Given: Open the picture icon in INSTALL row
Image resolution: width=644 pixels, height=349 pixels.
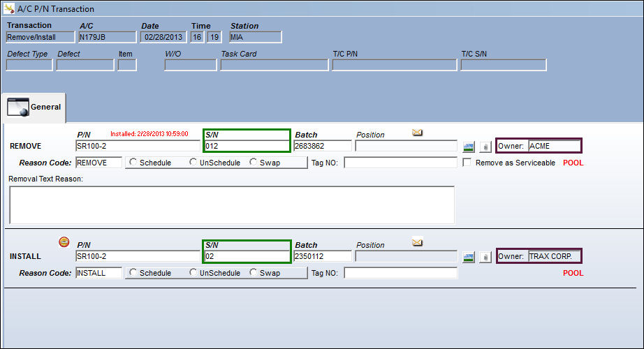Looking at the screenshot, I should tap(469, 257).
